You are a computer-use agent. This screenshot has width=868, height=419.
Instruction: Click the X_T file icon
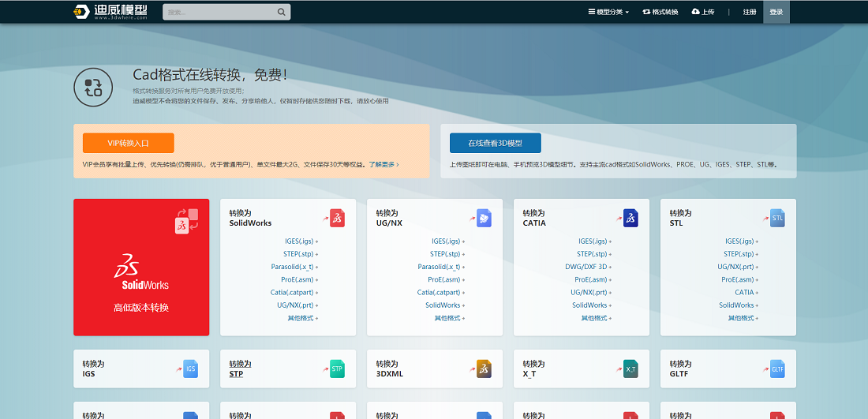[630, 368]
